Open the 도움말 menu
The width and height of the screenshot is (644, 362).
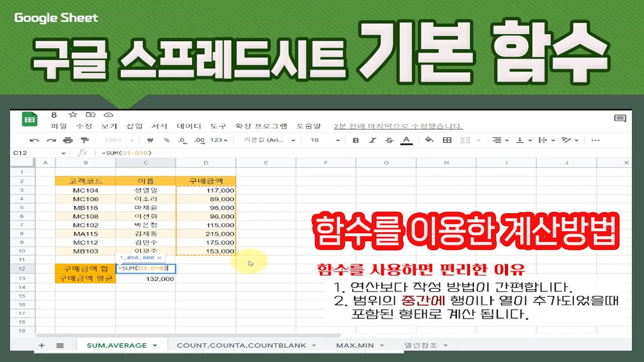[308, 126]
